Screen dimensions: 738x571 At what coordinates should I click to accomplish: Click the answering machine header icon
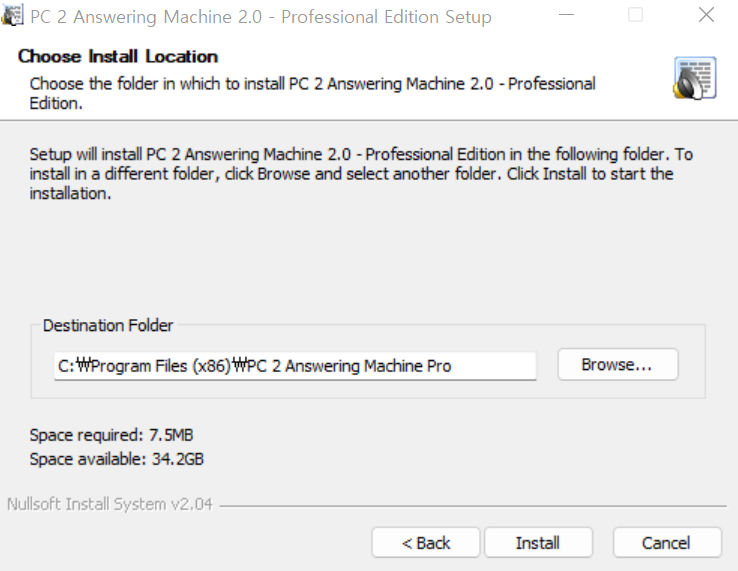[695, 78]
